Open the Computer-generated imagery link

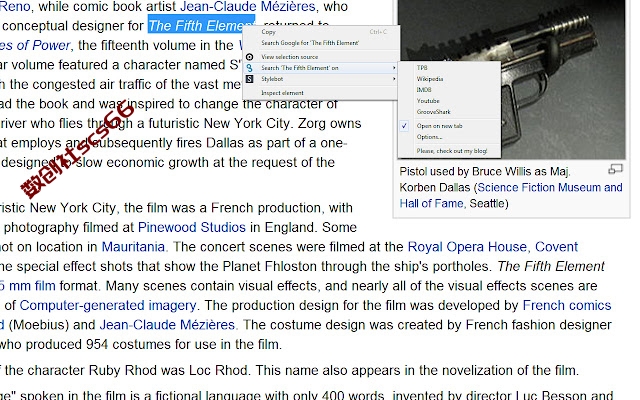click(108, 305)
